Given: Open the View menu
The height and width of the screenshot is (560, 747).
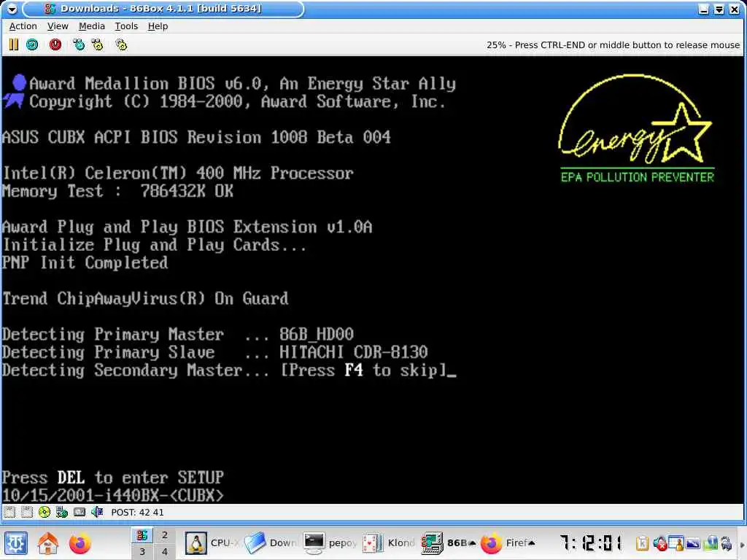Looking at the screenshot, I should (x=58, y=26).
